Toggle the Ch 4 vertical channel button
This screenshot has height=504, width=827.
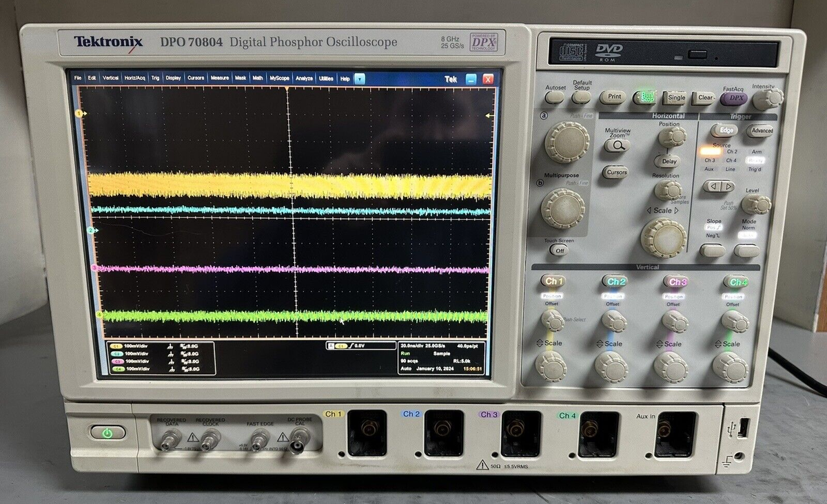736,282
